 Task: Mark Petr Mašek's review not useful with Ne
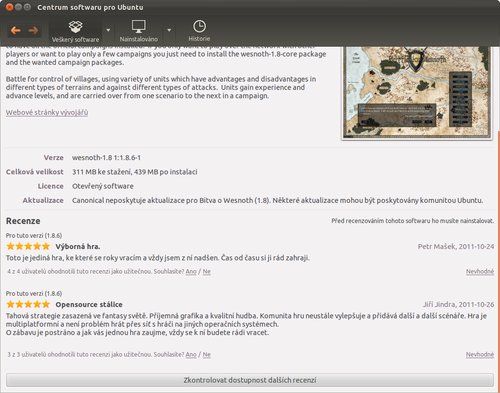click(x=207, y=271)
